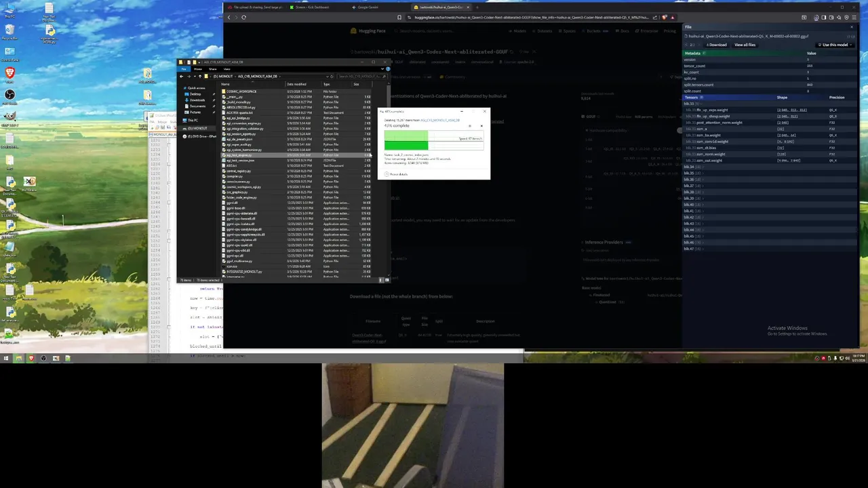Close the active bartowski browser tab
868x488 pixels.
468,7
